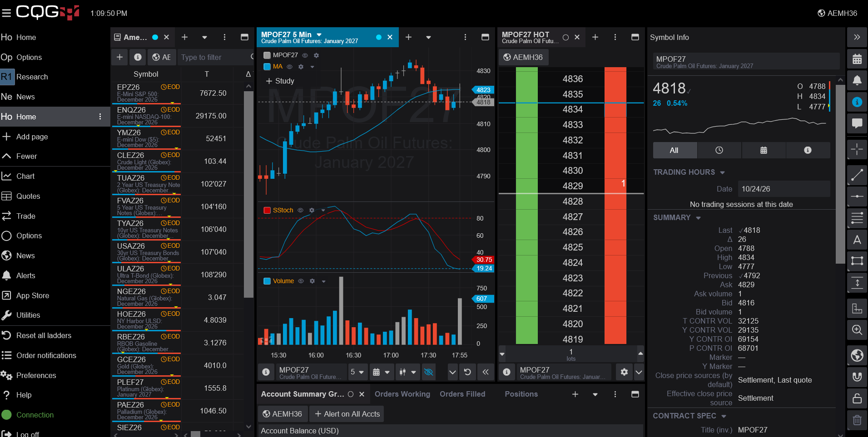
Task: Open the alerts bell in right toolbar
Action: (857, 81)
